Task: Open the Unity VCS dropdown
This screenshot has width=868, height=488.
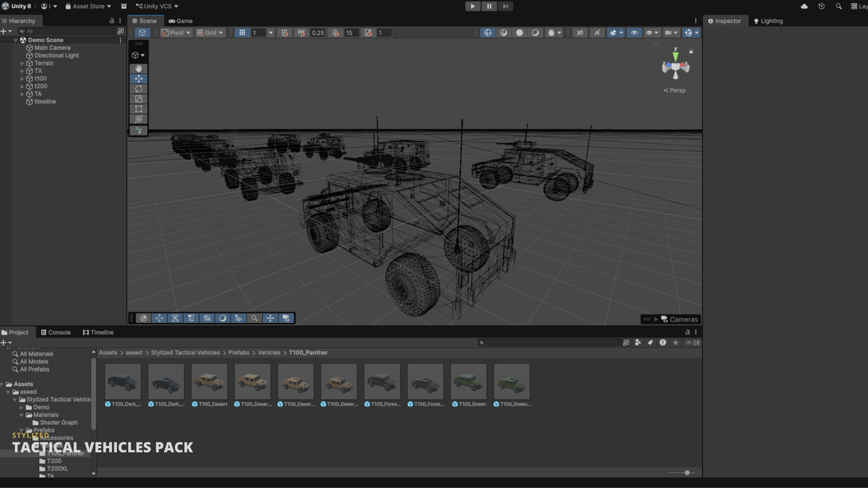Action: coord(156,7)
